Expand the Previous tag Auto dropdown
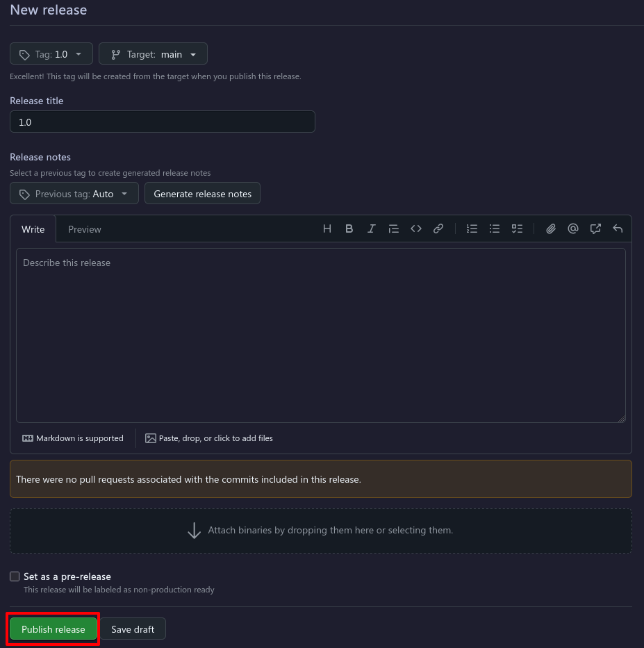This screenshot has width=644, height=648. click(74, 194)
